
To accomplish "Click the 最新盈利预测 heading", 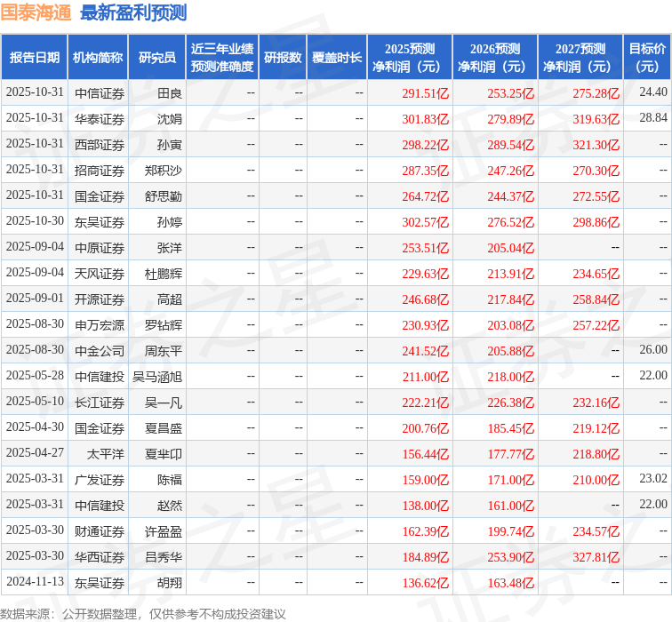I will (133, 12).
